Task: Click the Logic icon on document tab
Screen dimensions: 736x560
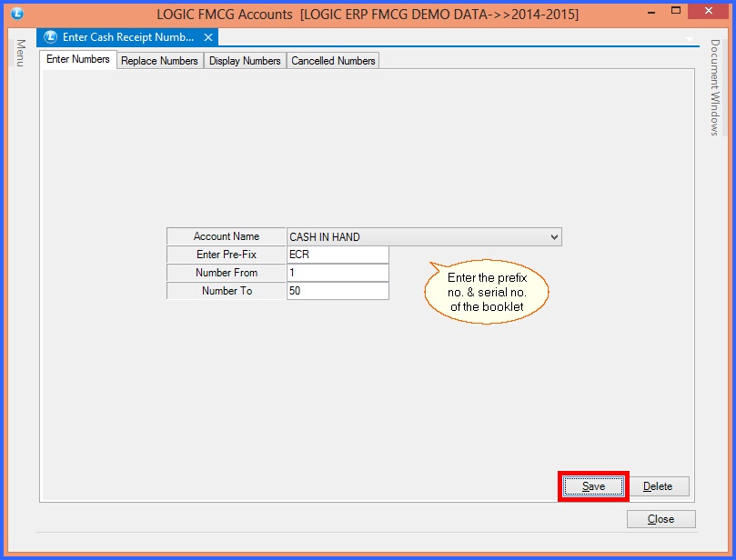Action: coord(50,37)
